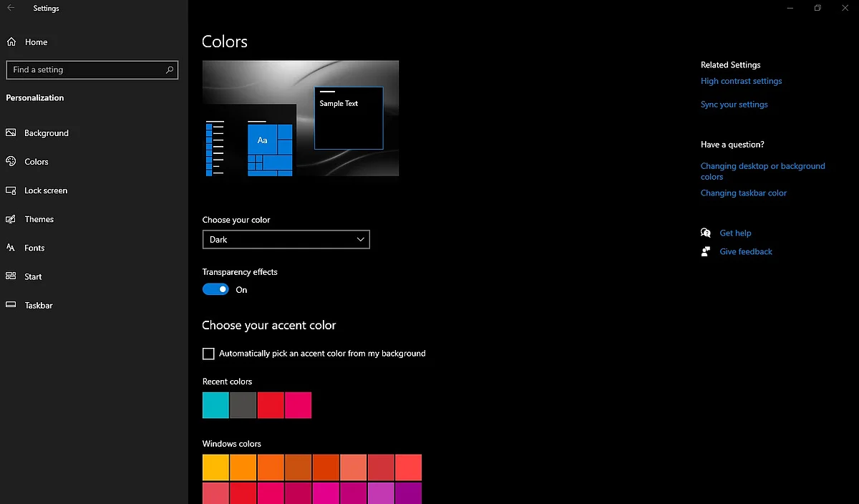Open the Fonts settings page
The height and width of the screenshot is (504, 859).
(x=33, y=248)
